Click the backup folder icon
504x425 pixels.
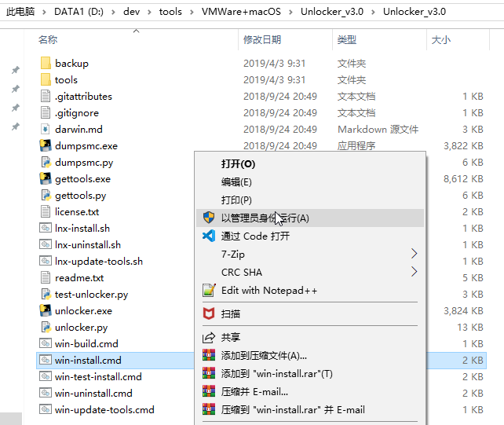pos(46,63)
